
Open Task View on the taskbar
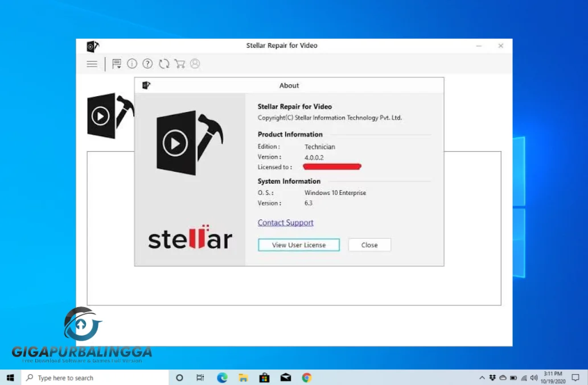pyautogui.click(x=200, y=378)
